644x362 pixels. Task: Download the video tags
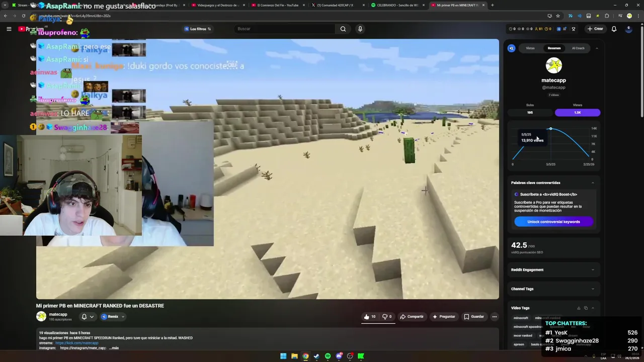point(579,308)
